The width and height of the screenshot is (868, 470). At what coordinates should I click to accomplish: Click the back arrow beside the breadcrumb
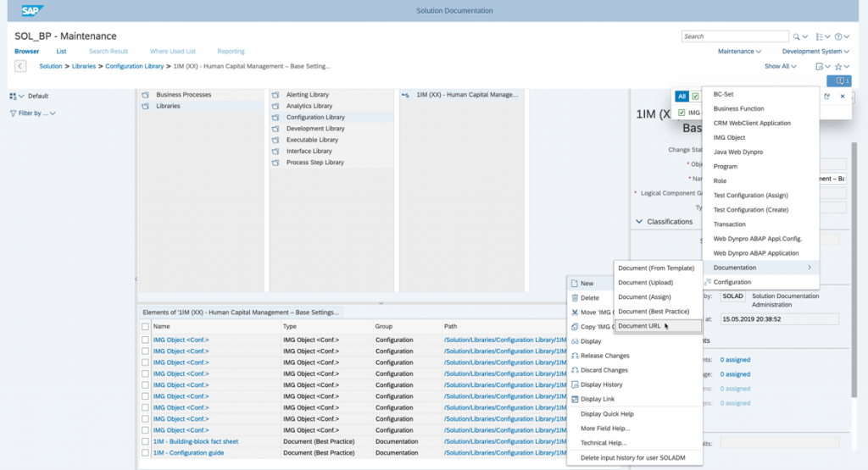click(20, 66)
